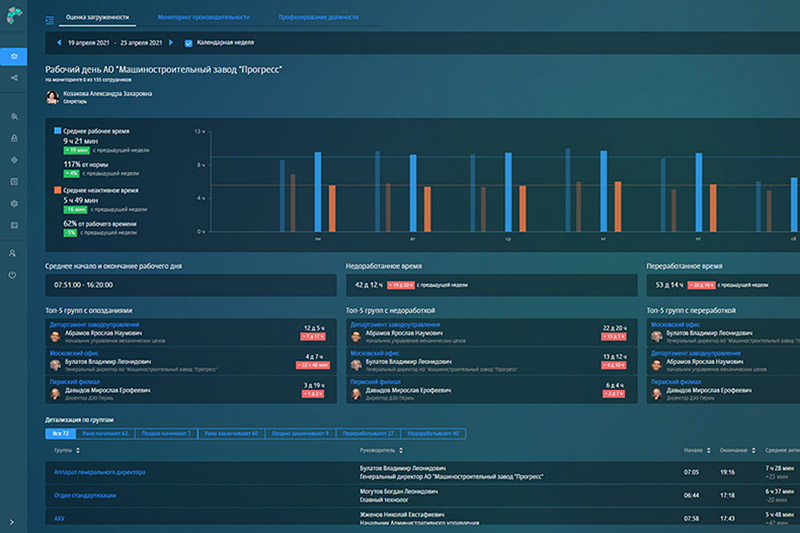
Task: Click the power logout icon in the sidebar
Action: (x=12, y=275)
